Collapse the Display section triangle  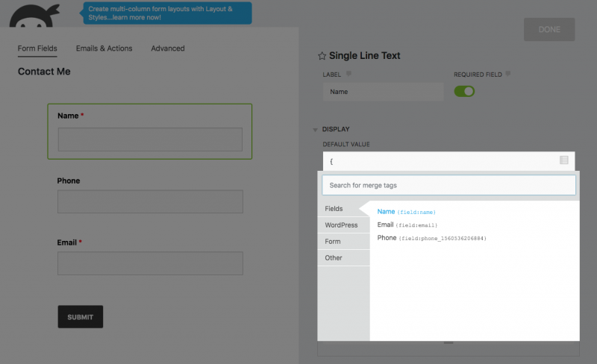tap(315, 130)
